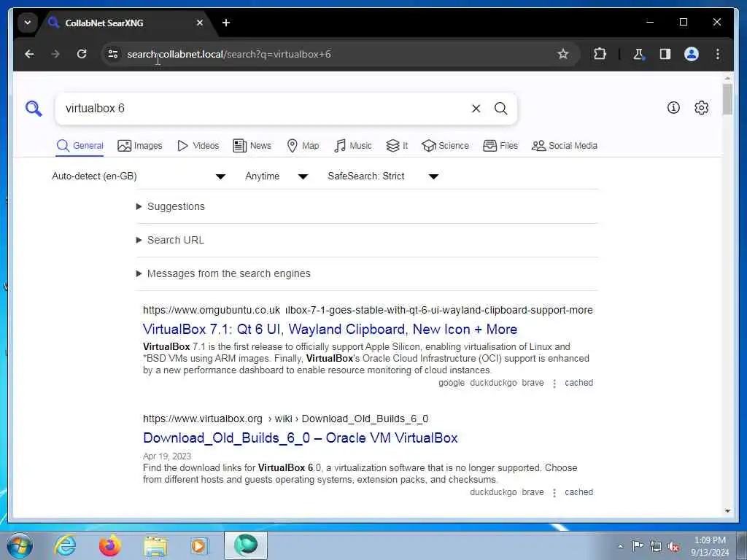This screenshot has height=560, width=747.
Task: Switch to the Images category tab
Action: (140, 145)
